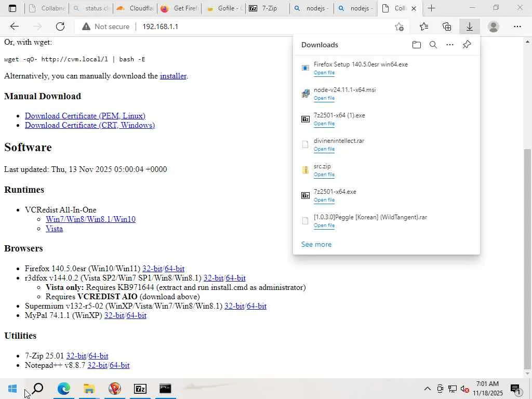The width and height of the screenshot is (532, 399).
Task: Switch to Microsoft Edge in taskbar
Action: tap(64, 389)
